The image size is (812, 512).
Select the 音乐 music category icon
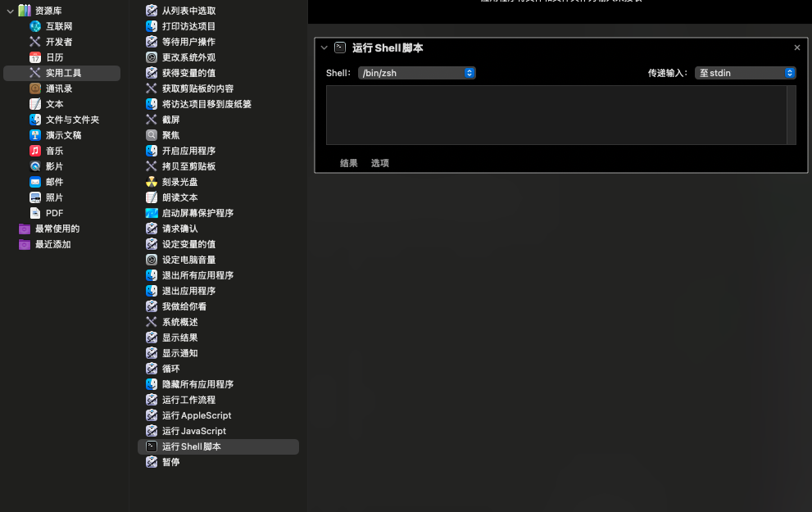35,151
